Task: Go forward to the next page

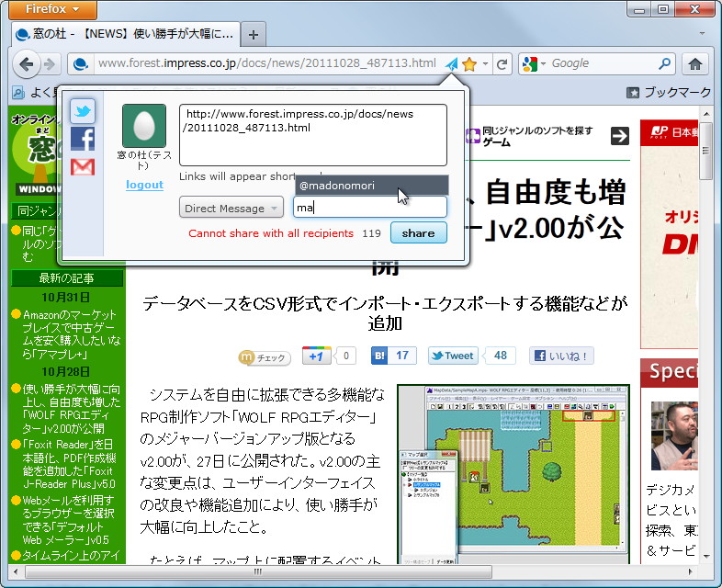Action: coord(50,64)
